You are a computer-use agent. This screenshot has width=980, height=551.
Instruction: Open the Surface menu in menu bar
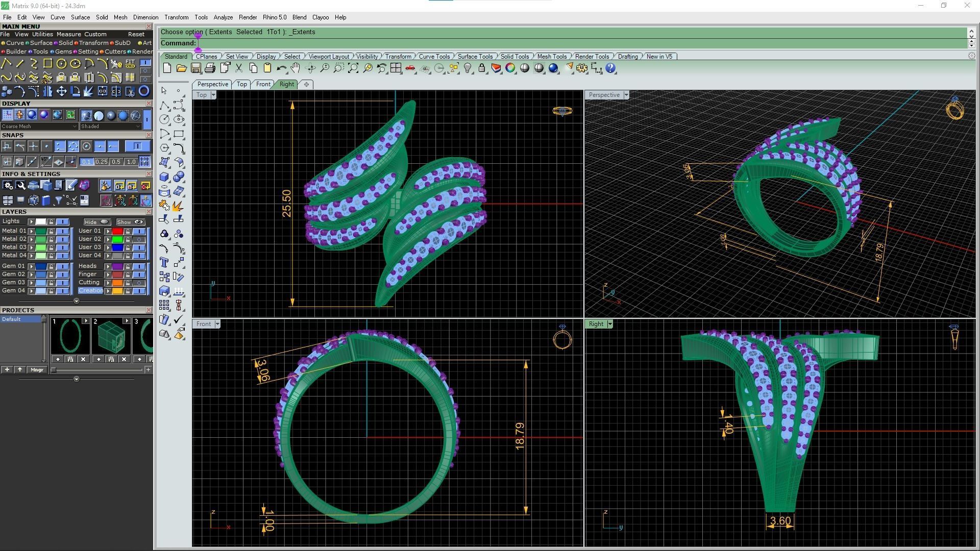tap(80, 17)
